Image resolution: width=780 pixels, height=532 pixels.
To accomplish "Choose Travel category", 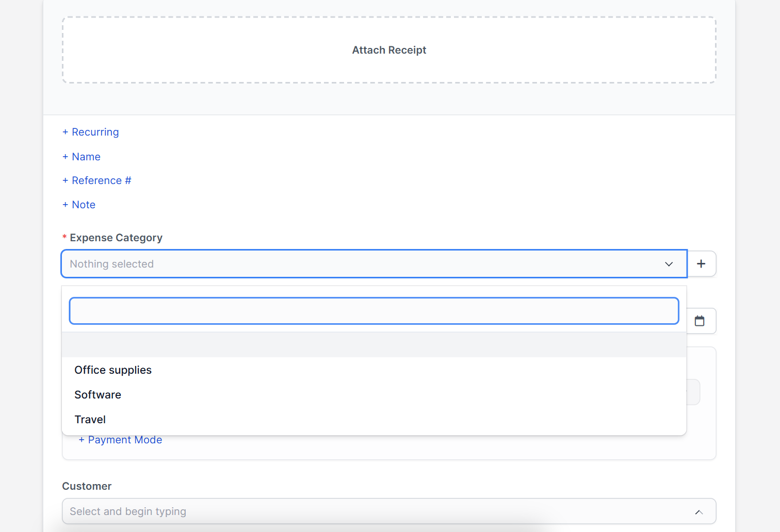I will [374, 420].
